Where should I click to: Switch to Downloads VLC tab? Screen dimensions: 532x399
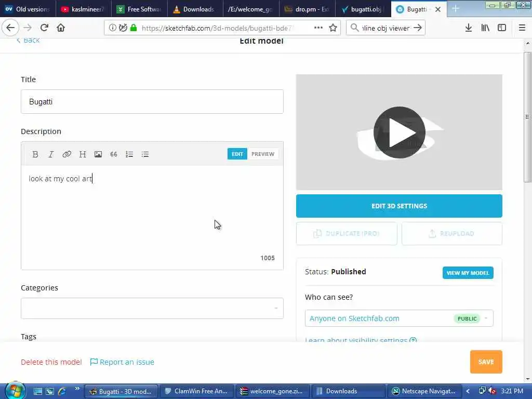coord(195,9)
